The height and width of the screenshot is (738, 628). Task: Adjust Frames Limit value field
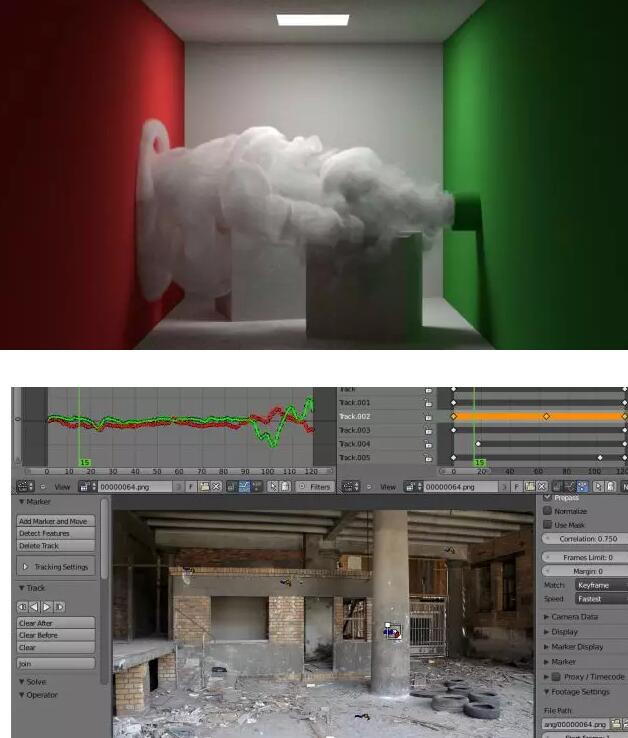(x=585, y=557)
